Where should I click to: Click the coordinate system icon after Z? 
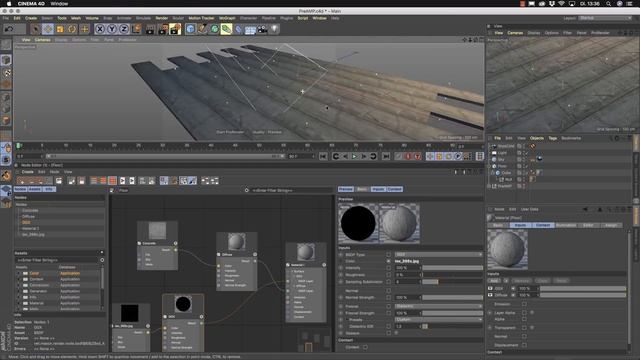pyautogui.click(x=136, y=29)
